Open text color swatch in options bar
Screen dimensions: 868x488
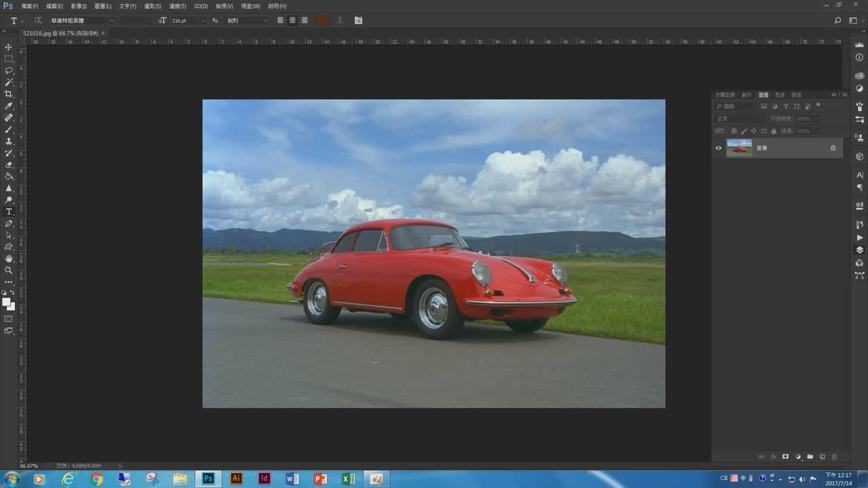(321, 20)
